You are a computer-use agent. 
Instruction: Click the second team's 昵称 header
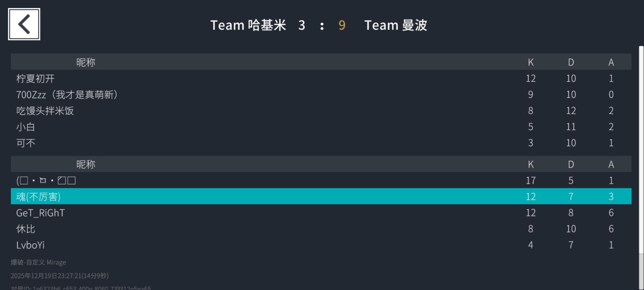pos(86,164)
